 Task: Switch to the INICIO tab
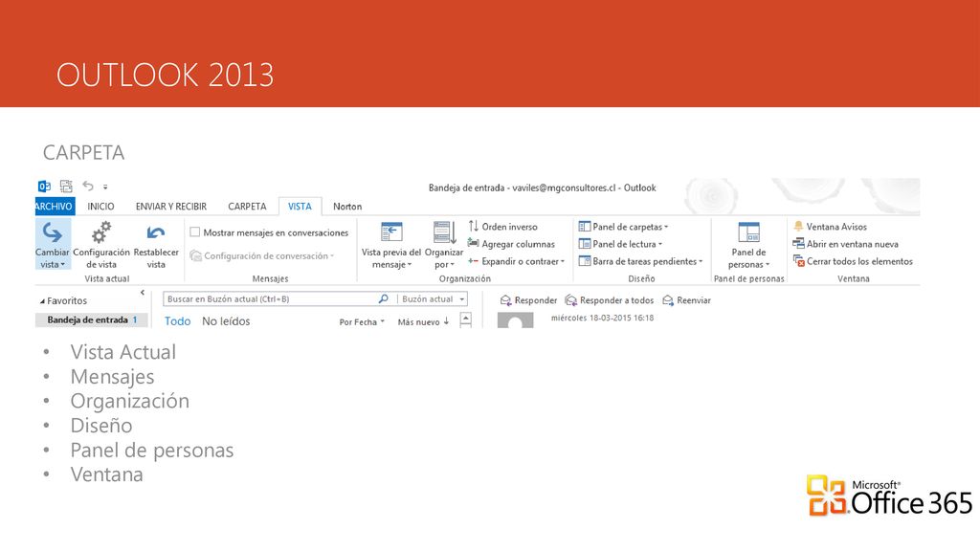[100, 207]
